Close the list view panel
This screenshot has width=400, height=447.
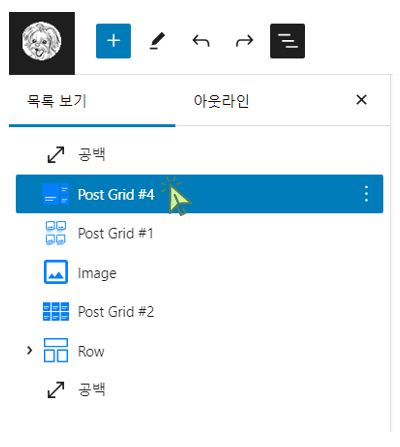pyautogui.click(x=361, y=100)
